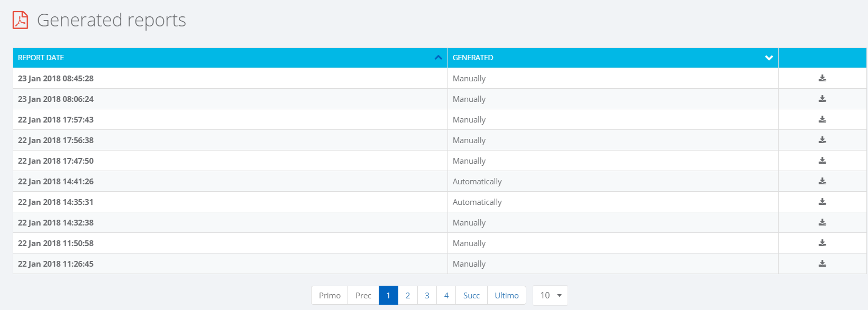Go to page 1 of the reports
The height and width of the screenshot is (310, 868).
coord(388,295)
